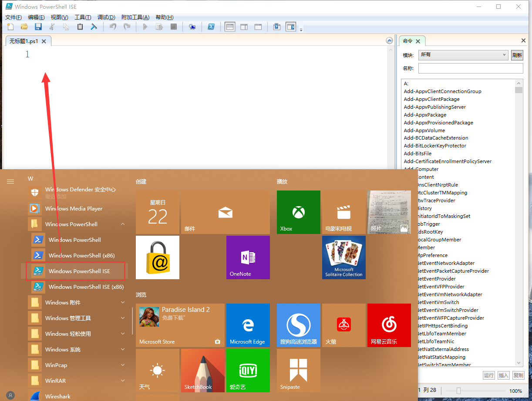Viewport: 532px width, 401px height.
Task: Click the 复制 button in the command pane
Action: tap(518, 375)
